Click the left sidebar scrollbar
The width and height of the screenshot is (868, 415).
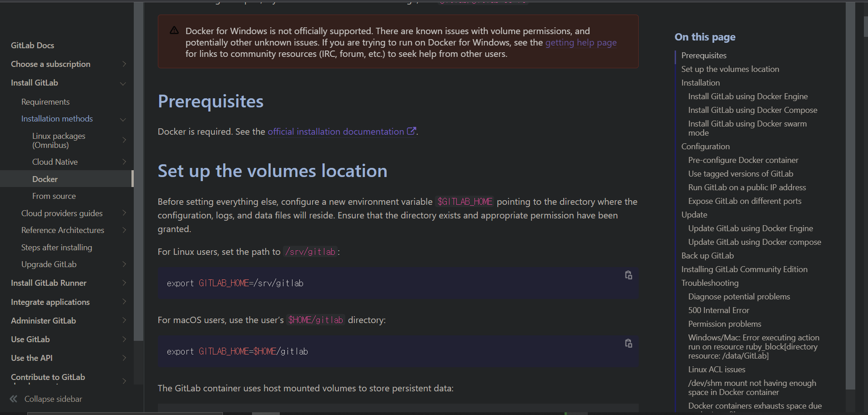tap(139, 172)
